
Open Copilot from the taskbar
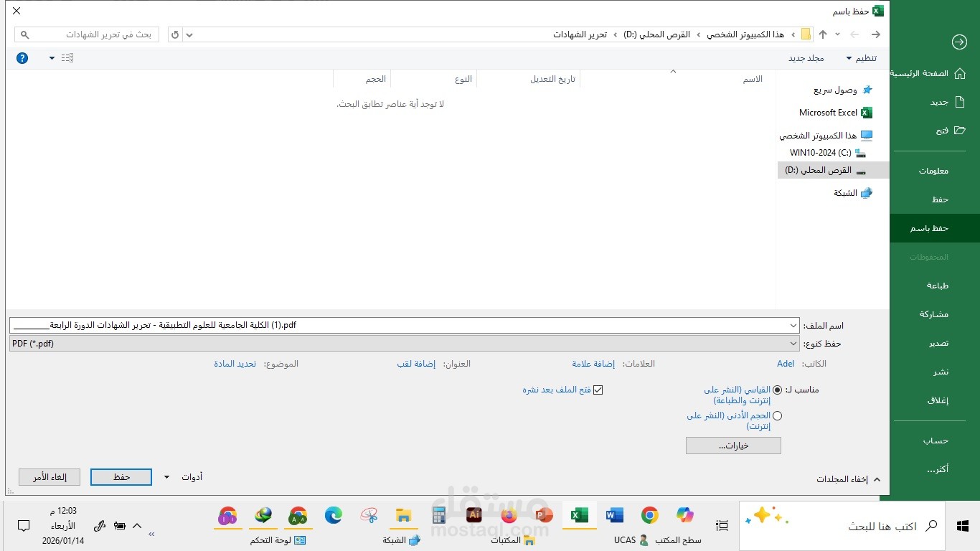(x=685, y=514)
